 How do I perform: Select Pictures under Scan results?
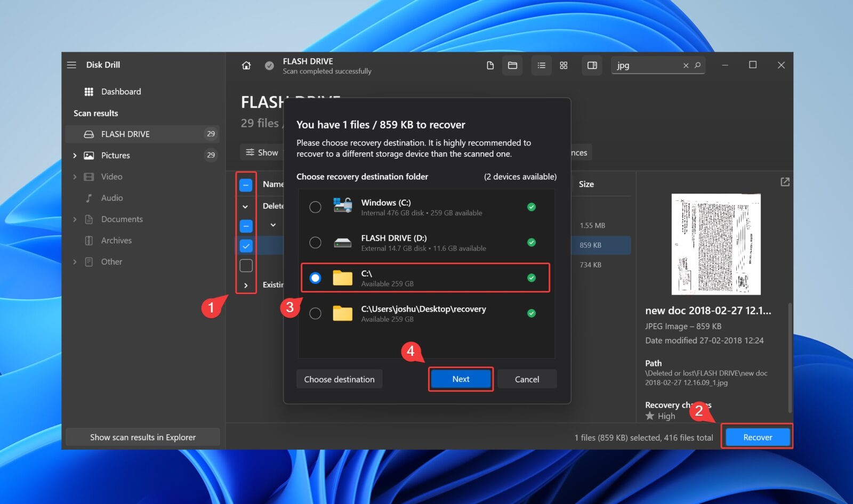(x=115, y=155)
